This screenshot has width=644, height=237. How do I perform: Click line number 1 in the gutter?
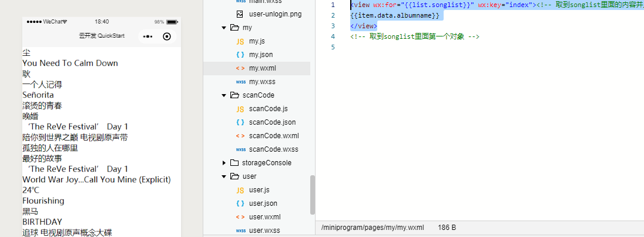click(333, 5)
